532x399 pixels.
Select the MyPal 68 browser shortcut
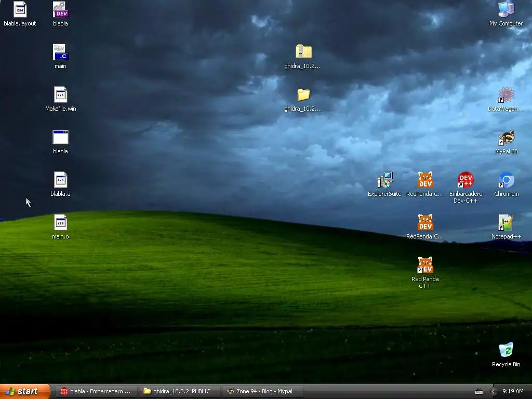click(x=506, y=137)
